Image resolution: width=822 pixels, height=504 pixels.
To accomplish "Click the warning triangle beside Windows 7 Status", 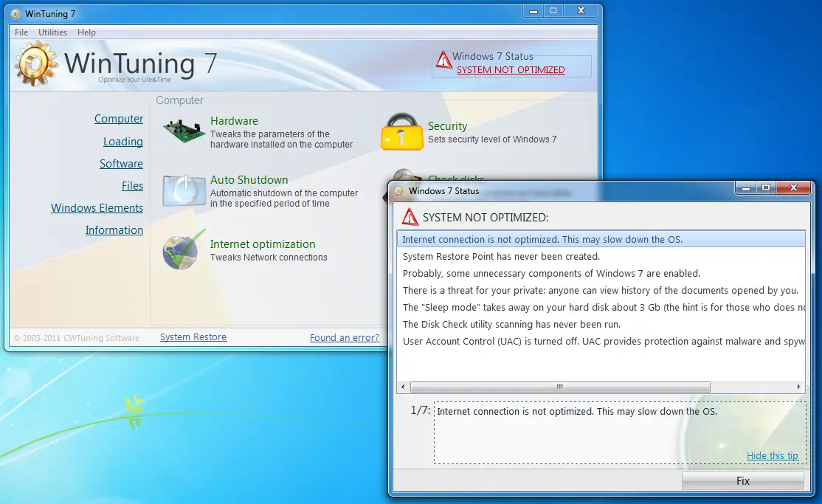I will tap(443, 59).
